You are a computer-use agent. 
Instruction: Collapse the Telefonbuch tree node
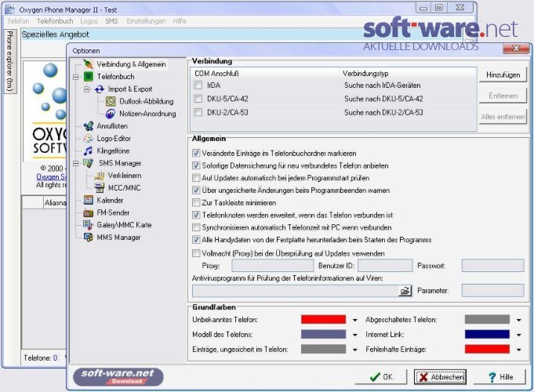click(76, 77)
